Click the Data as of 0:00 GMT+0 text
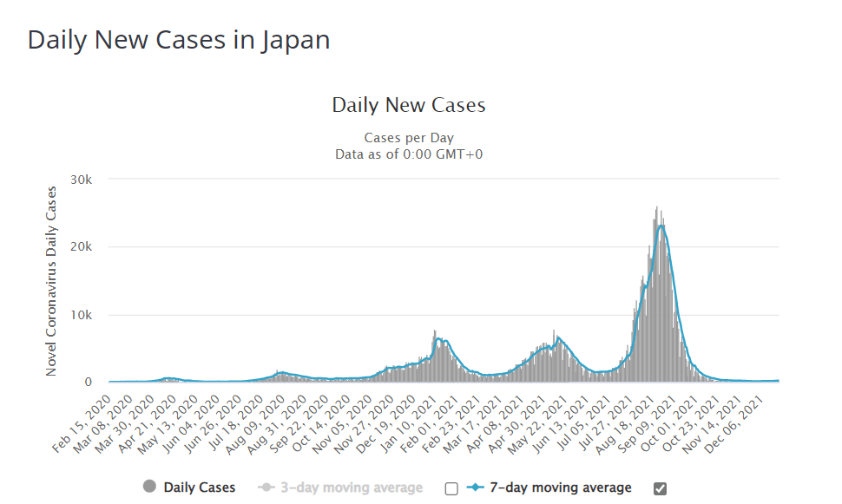Image resolution: width=842 pixels, height=504 pixels. (x=409, y=154)
